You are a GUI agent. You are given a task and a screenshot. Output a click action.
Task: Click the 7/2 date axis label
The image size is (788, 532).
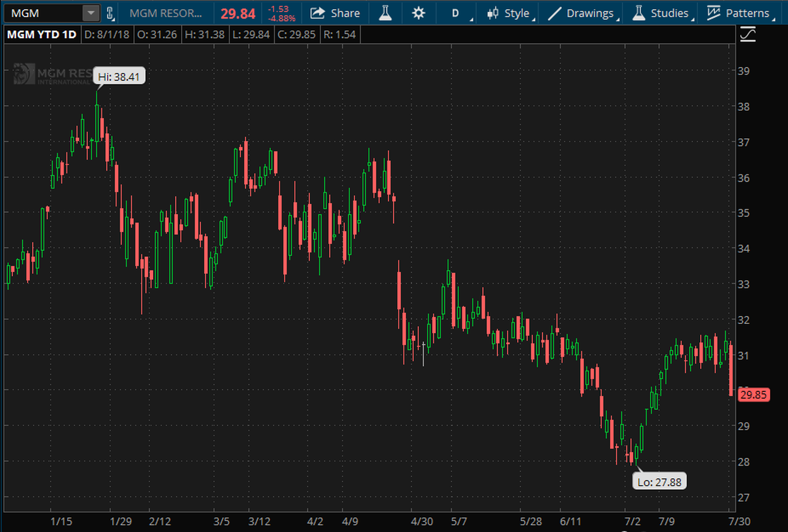(x=633, y=521)
